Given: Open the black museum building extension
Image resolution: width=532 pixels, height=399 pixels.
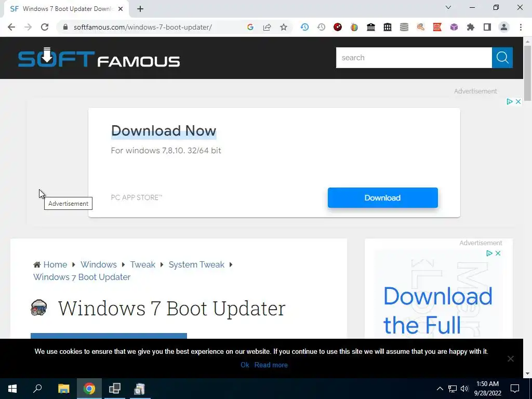Looking at the screenshot, I should point(371,27).
